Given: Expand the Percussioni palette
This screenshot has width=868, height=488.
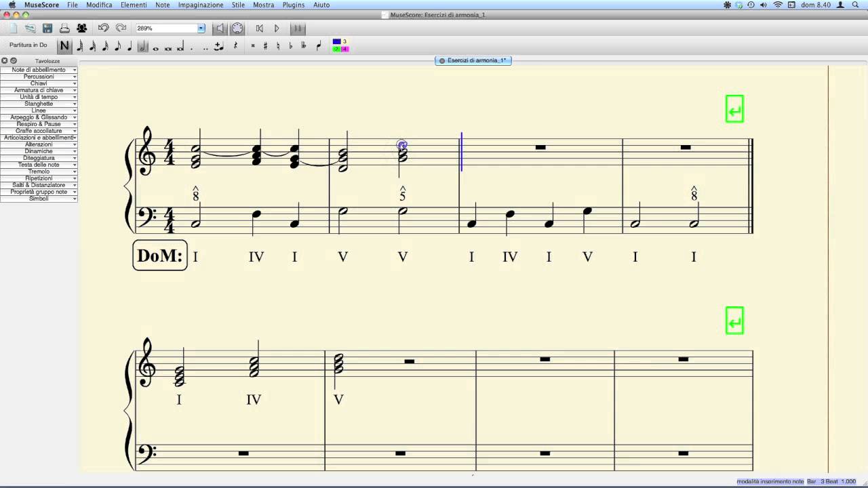Looking at the screenshot, I should tap(39, 77).
